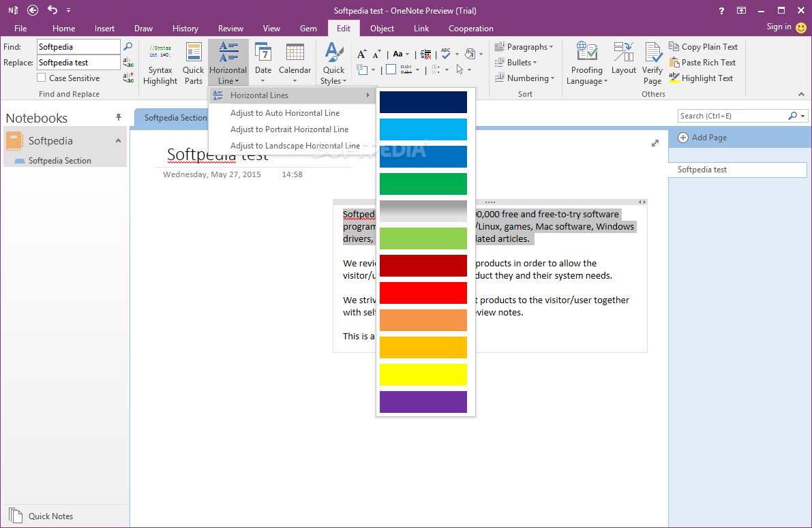The image size is (812, 528).
Task: Click the smiley feedback icon
Action: click(801, 27)
